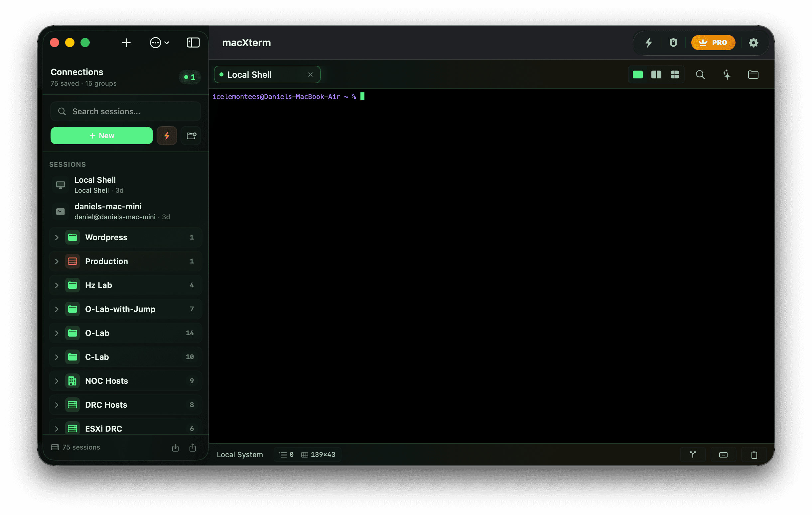Open the Local Shell session entry
This screenshot has height=515, width=812.
coord(126,185)
